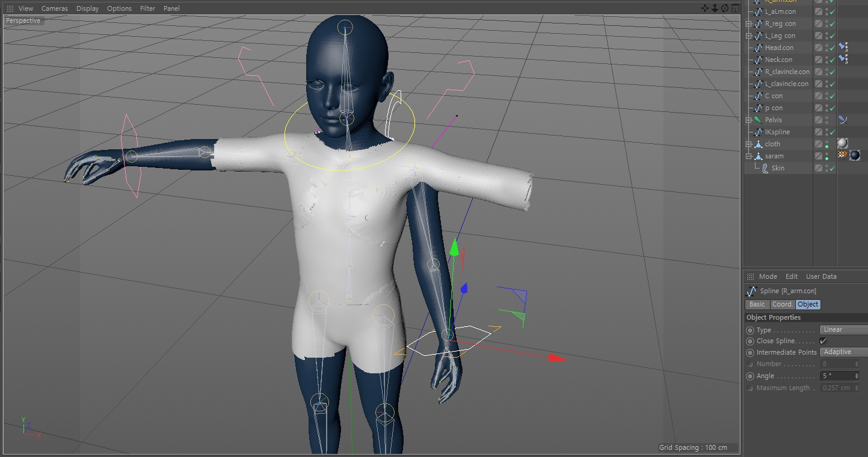Image resolution: width=868 pixels, height=457 pixels.
Task: Toggle Angle parameter keyframe circle
Action: pos(750,376)
